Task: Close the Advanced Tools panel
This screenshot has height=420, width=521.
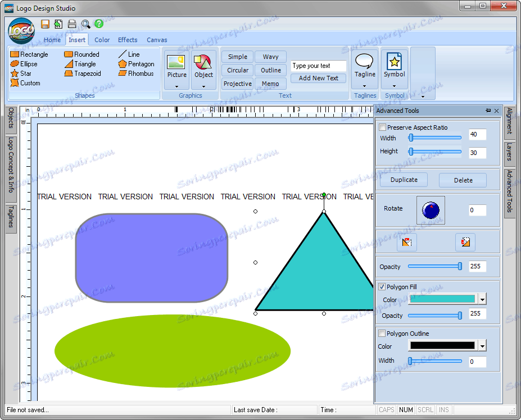Action: tap(496, 111)
